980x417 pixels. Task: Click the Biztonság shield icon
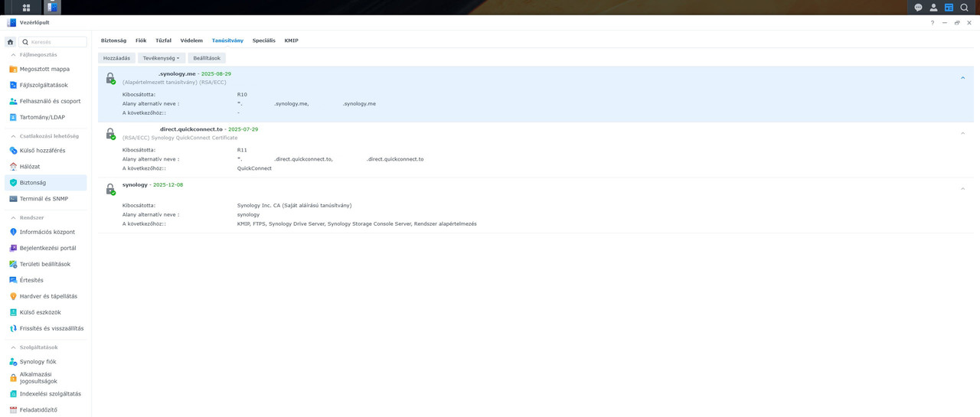tap(13, 183)
